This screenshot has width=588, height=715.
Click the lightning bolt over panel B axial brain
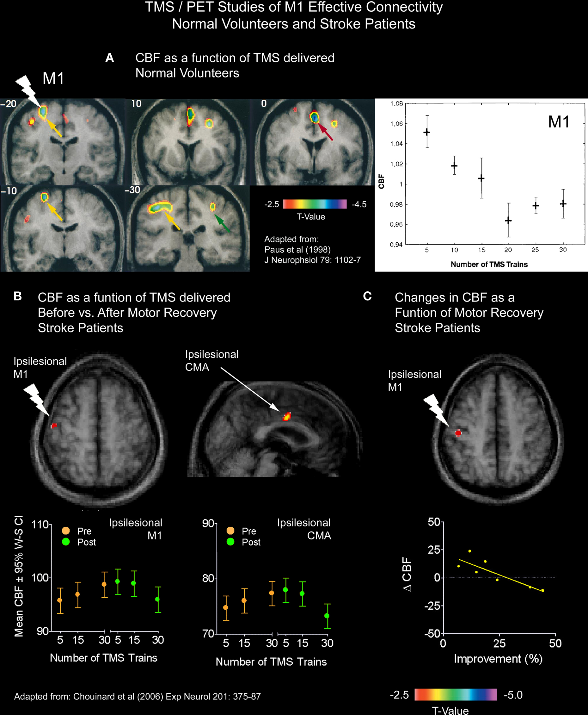pyautogui.click(x=37, y=400)
